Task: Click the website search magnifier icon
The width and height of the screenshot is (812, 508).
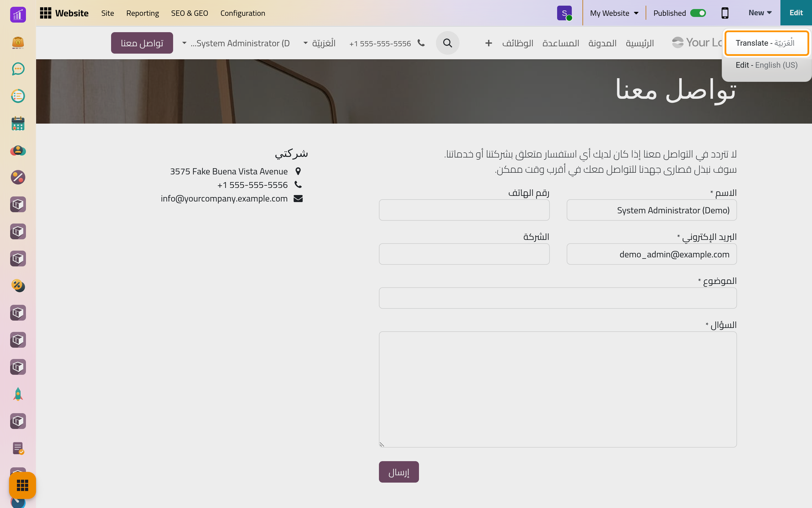Action: pyautogui.click(x=447, y=43)
